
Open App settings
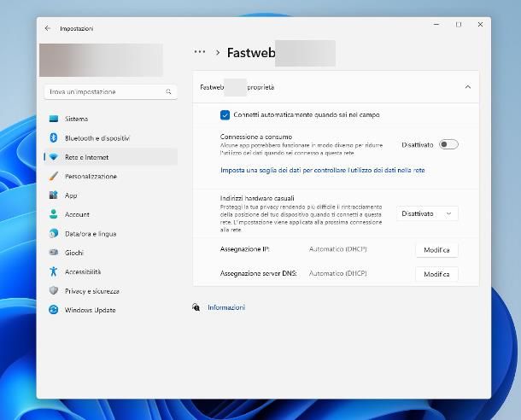111,195
